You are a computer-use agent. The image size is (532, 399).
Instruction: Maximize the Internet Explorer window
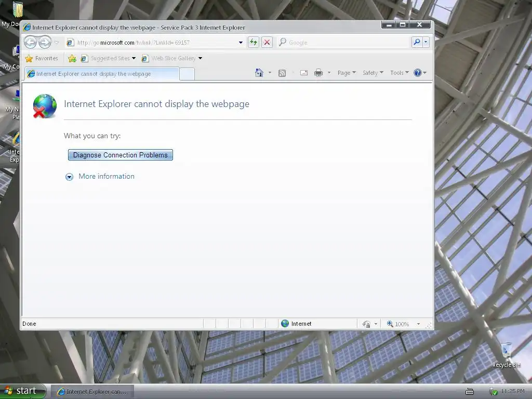click(403, 24)
